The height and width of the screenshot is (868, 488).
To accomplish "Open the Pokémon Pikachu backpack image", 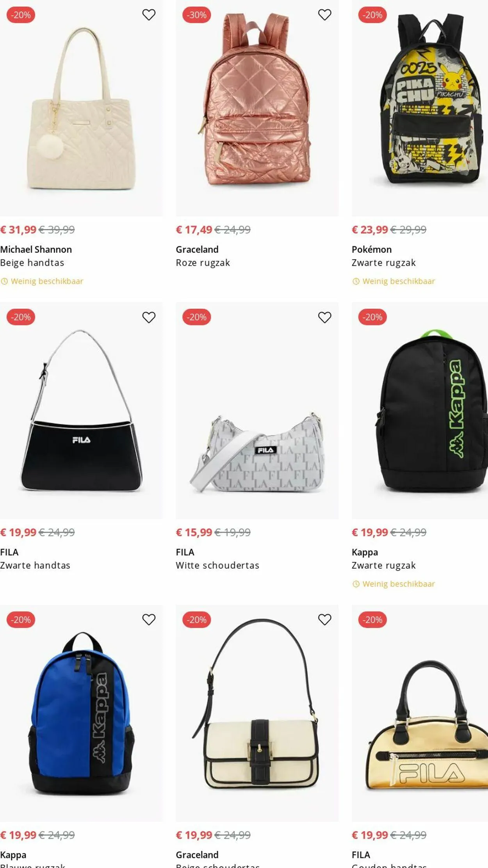I will click(x=420, y=108).
